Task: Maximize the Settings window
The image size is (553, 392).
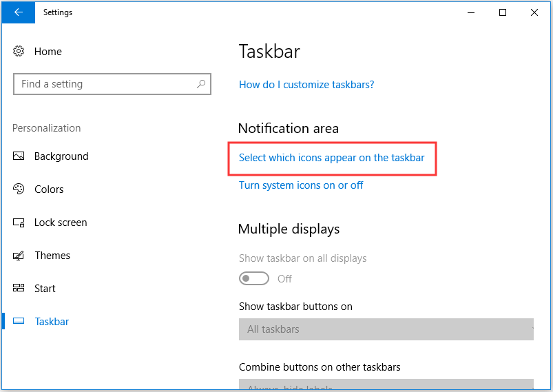Action: [x=503, y=12]
